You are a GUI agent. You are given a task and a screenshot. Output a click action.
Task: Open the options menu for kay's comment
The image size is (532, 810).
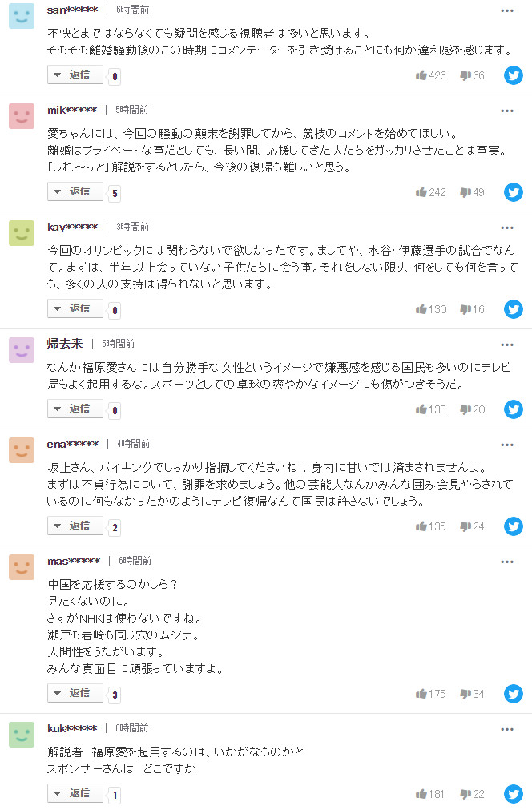pyautogui.click(x=507, y=227)
